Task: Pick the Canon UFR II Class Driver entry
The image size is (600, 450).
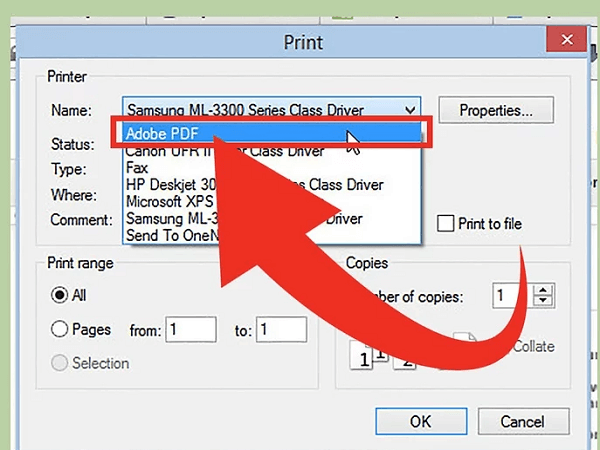Action: (x=150, y=152)
